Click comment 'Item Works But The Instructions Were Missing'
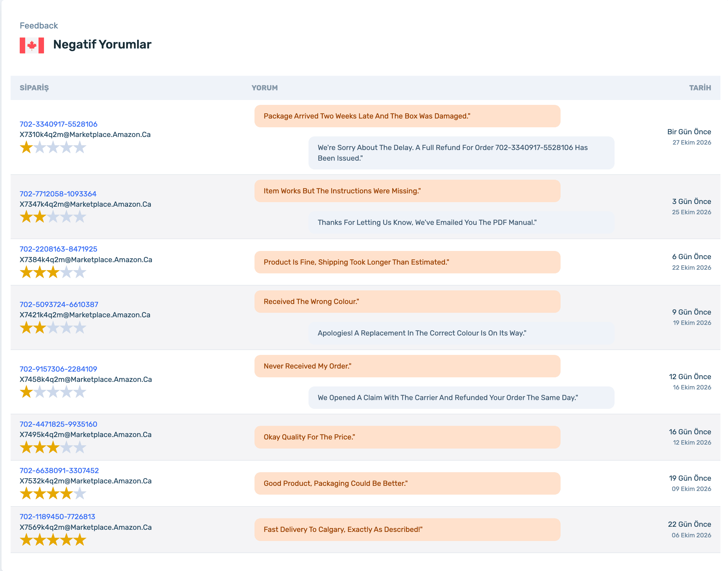Screen dimensions: 728x571 coord(407,191)
